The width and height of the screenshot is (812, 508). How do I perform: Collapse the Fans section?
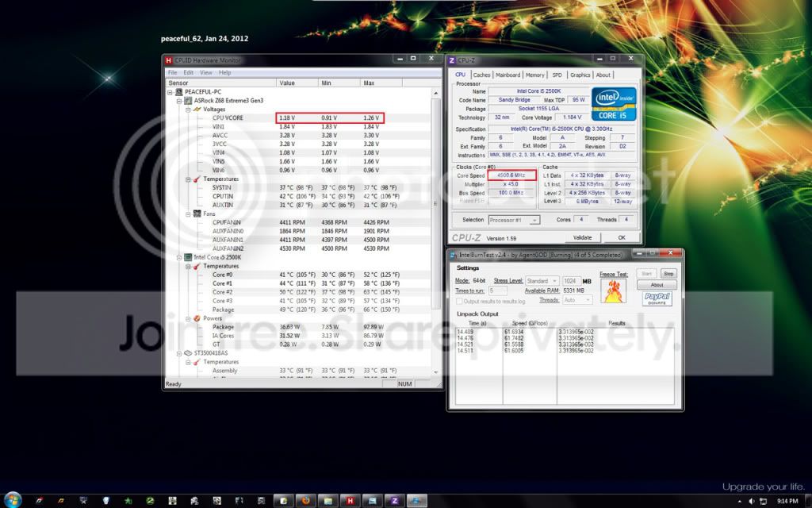(188, 214)
